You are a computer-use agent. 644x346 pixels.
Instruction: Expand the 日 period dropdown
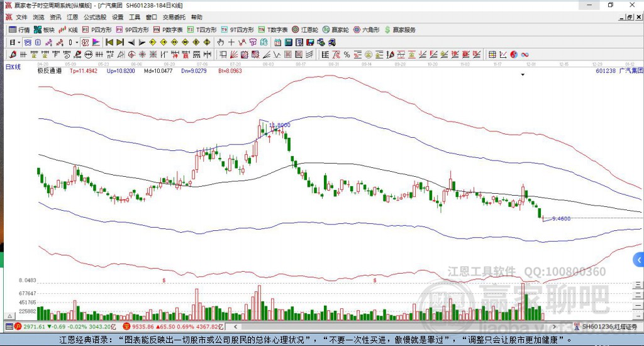click(19, 42)
